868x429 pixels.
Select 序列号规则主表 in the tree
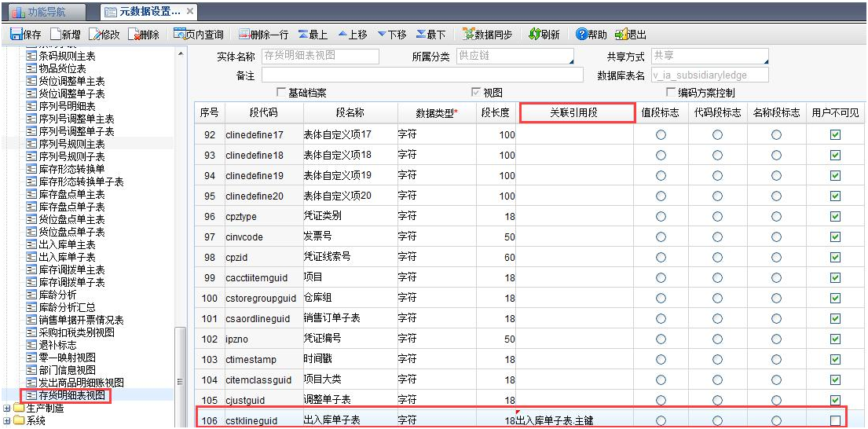pos(71,143)
